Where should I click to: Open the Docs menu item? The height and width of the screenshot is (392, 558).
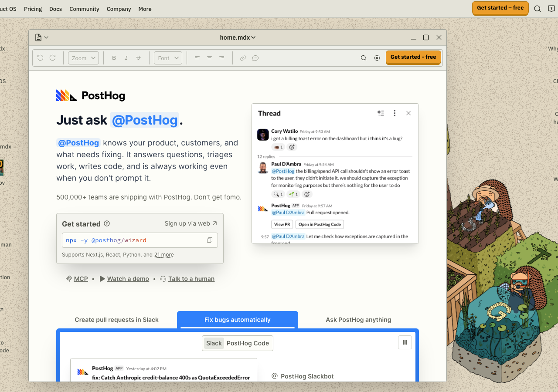tap(55, 9)
